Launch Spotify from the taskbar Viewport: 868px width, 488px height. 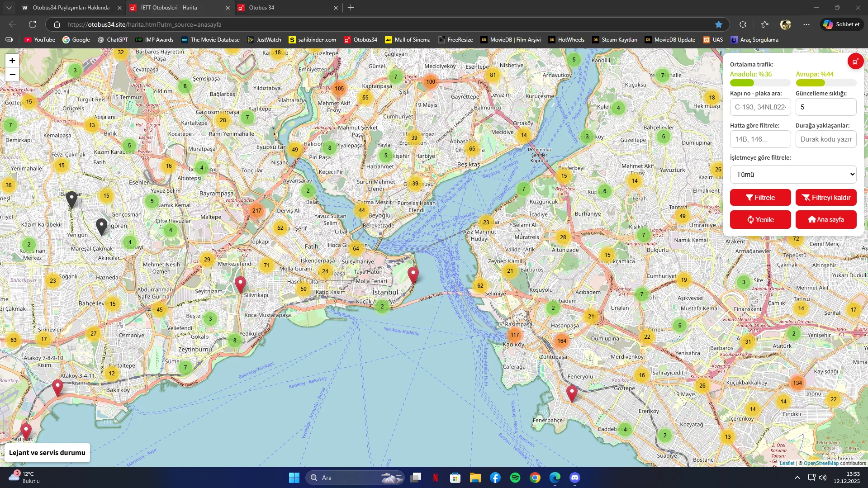[x=514, y=478]
